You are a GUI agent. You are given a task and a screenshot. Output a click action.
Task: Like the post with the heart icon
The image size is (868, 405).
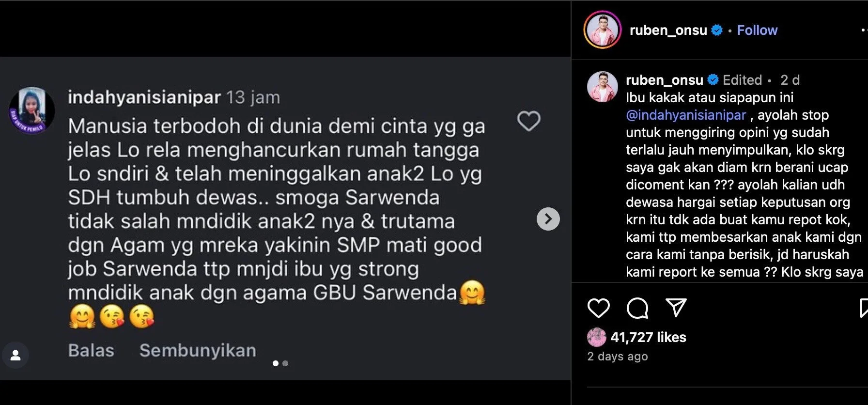point(598,308)
